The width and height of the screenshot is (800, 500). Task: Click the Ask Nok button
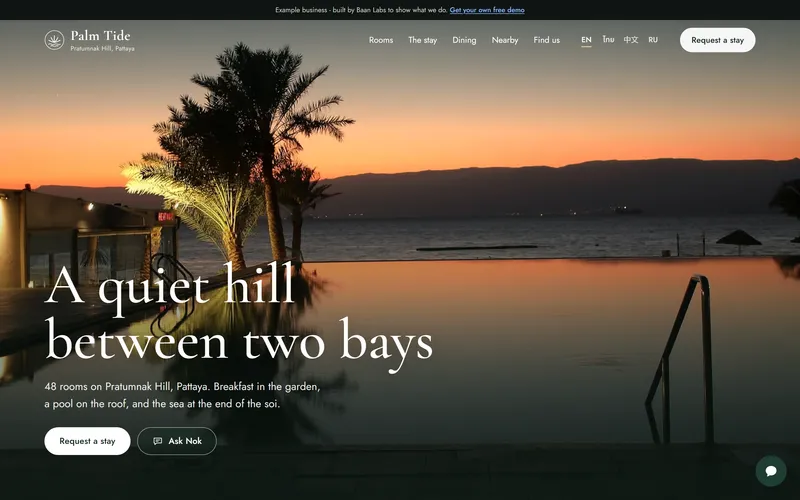click(x=177, y=441)
